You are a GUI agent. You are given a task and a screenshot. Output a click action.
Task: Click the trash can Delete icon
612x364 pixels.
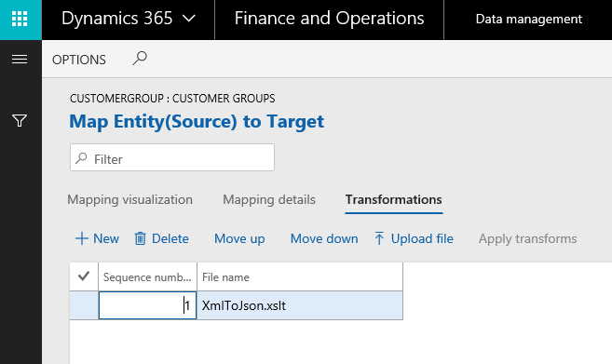tap(140, 238)
